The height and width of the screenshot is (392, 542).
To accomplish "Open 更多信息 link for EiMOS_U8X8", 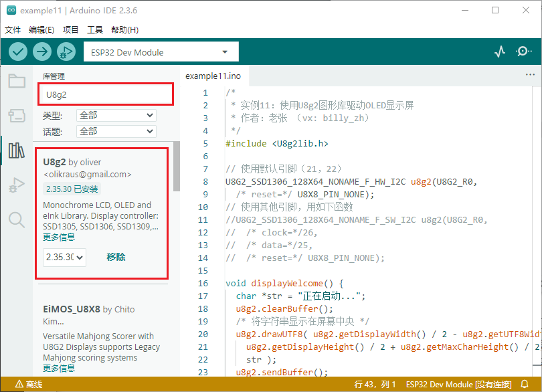I will pos(59,368).
